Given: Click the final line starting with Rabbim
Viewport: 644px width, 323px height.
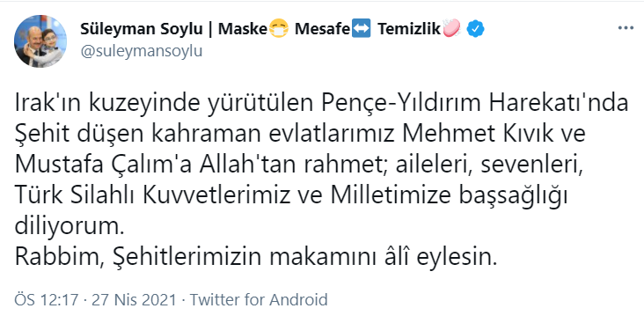Looking at the screenshot, I should (x=256, y=258).
